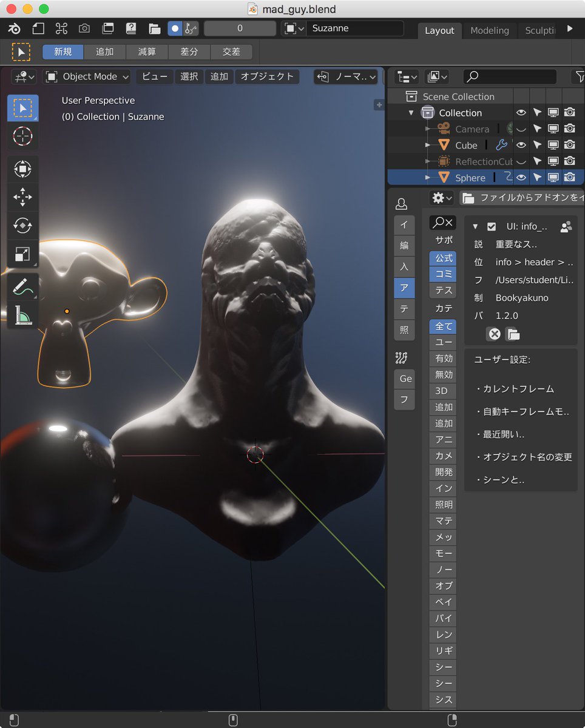The width and height of the screenshot is (585, 728).
Task: Open the preferences gear dropdown
Action: coord(441,198)
